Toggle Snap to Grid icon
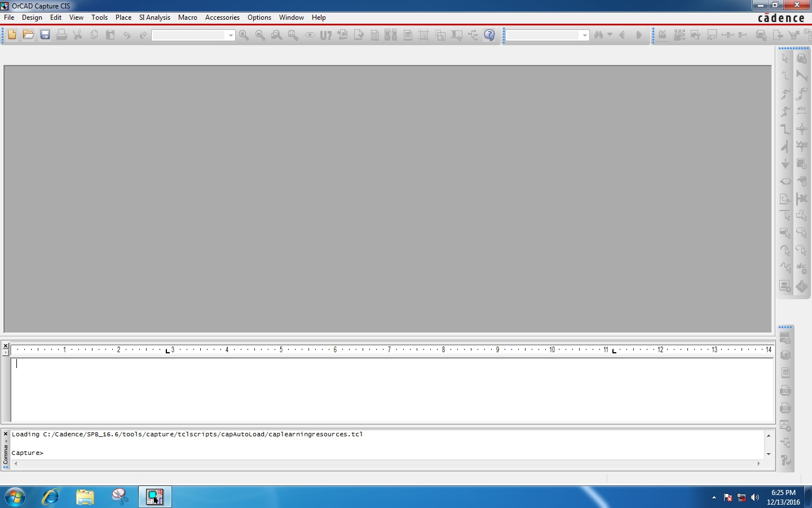The image size is (812, 508). point(424,35)
